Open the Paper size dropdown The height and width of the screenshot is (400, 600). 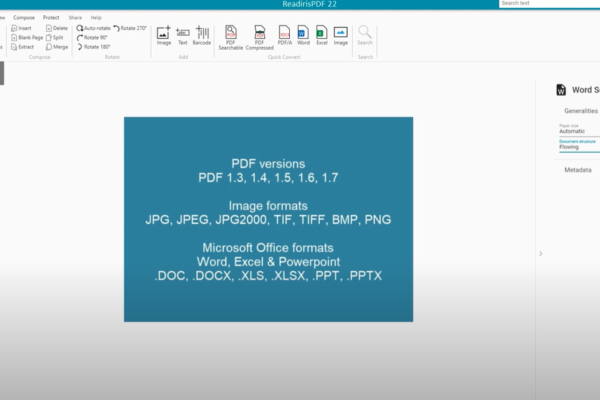click(x=578, y=131)
